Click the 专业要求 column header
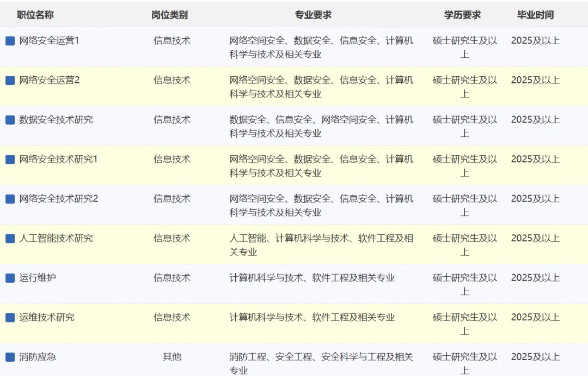Image resolution: width=588 pixels, height=376 pixels. coord(313,15)
